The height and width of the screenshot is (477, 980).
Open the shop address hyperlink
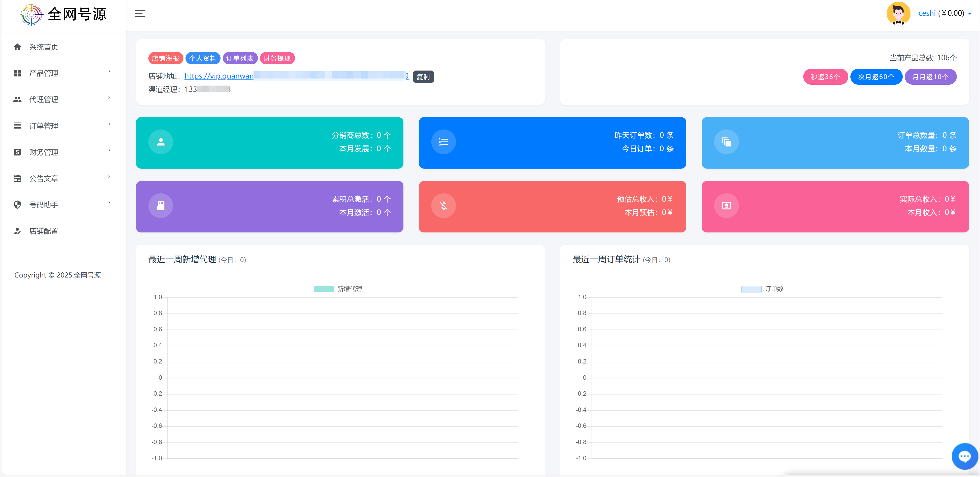[x=219, y=76]
